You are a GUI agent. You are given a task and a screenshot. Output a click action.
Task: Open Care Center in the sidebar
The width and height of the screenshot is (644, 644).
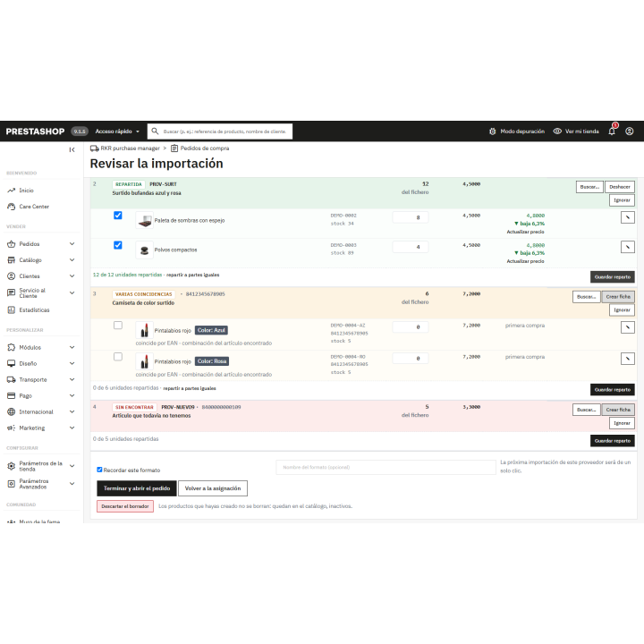(x=34, y=207)
